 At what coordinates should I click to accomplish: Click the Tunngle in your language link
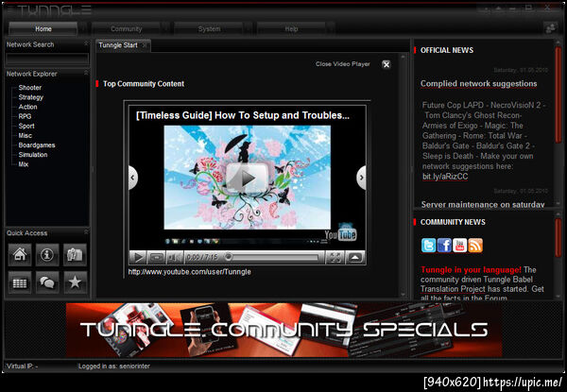coord(471,270)
